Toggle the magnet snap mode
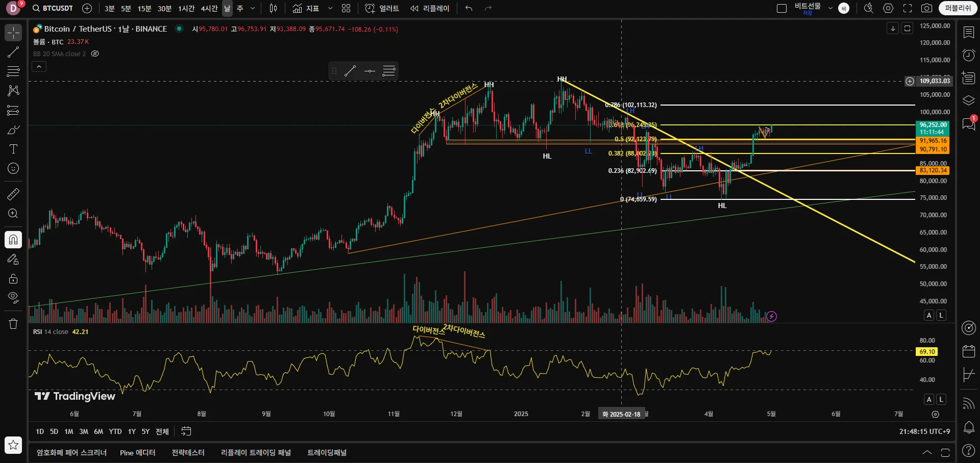 click(13, 240)
